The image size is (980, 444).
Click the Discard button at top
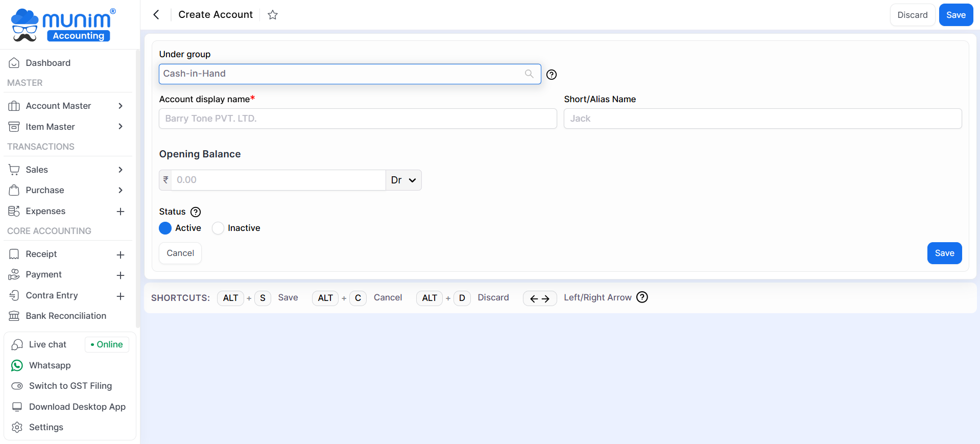pyautogui.click(x=912, y=15)
